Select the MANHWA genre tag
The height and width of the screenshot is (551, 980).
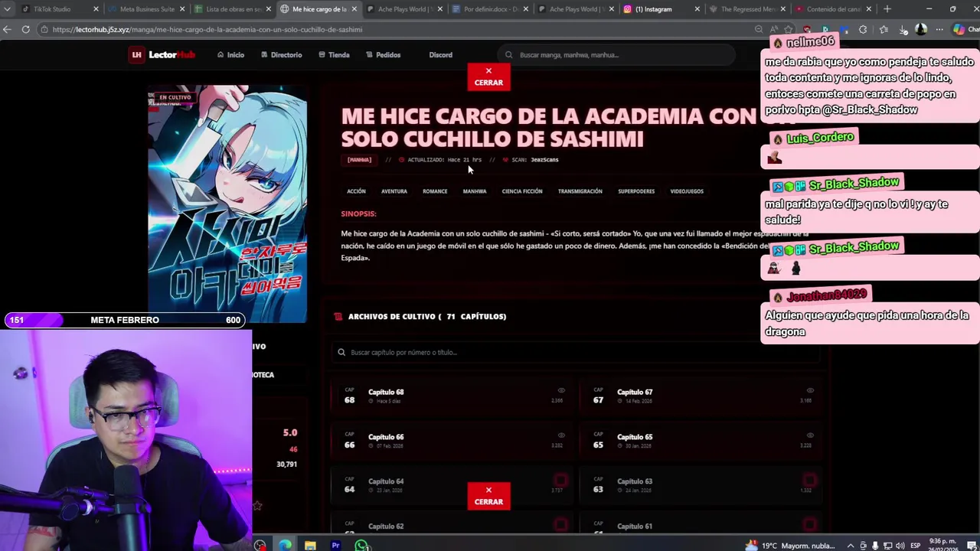tap(475, 191)
